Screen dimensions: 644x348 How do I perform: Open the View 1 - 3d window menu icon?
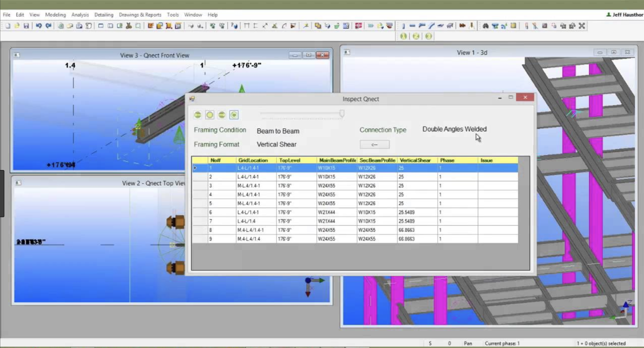coord(346,52)
